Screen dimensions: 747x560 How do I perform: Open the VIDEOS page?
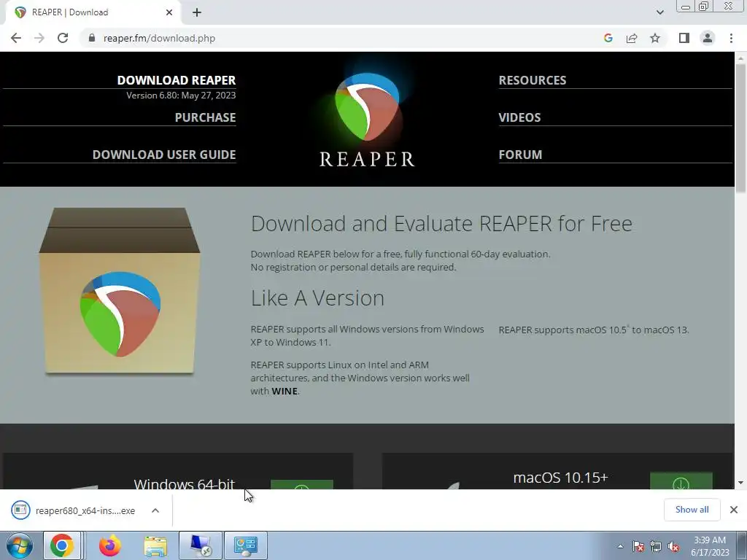click(519, 117)
